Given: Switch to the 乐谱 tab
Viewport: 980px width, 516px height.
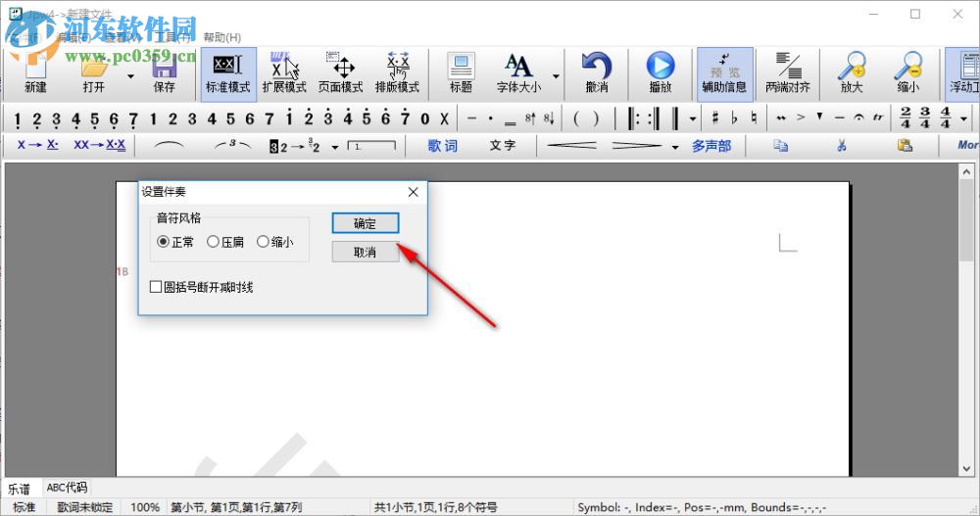Looking at the screenshot, I should (x=20, y=489).
